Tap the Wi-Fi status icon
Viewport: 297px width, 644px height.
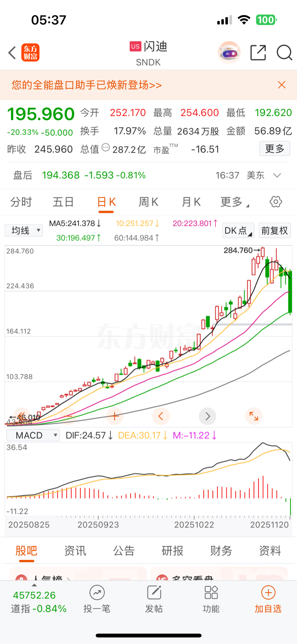click(x=244, y=20)
